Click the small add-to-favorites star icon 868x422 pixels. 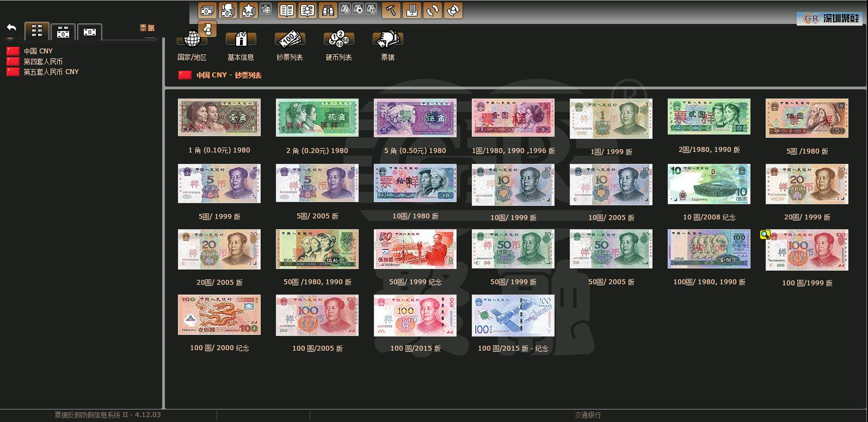[266, 9]
